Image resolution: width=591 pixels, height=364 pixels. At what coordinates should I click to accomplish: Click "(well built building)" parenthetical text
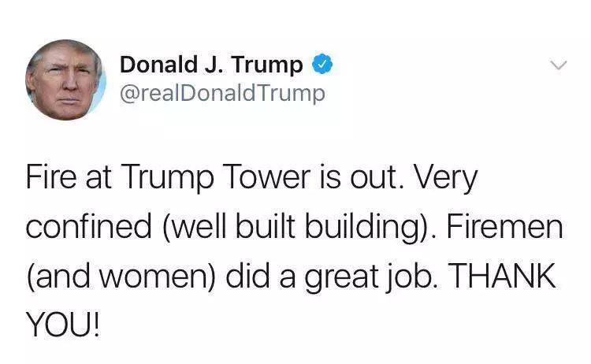point(295,228)
